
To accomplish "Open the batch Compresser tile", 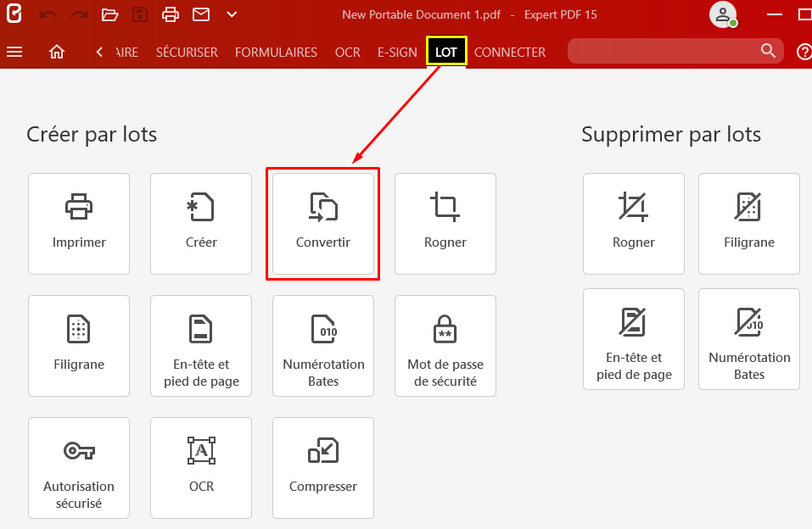I will [323, 468].
